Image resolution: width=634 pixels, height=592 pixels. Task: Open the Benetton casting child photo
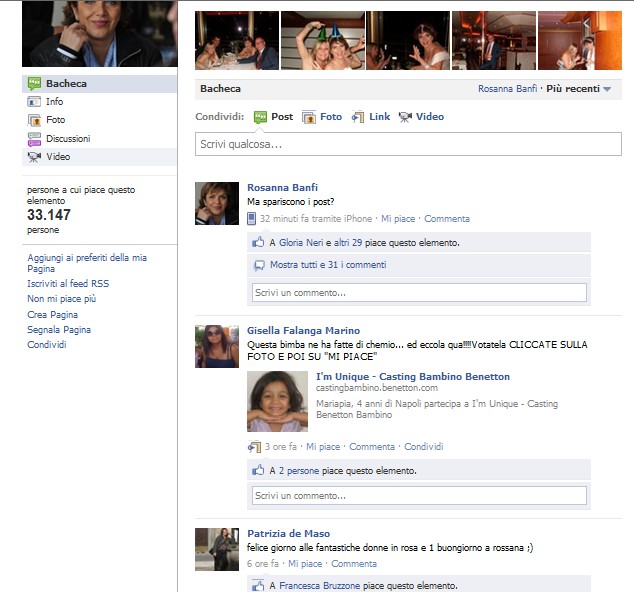(277, 402)
